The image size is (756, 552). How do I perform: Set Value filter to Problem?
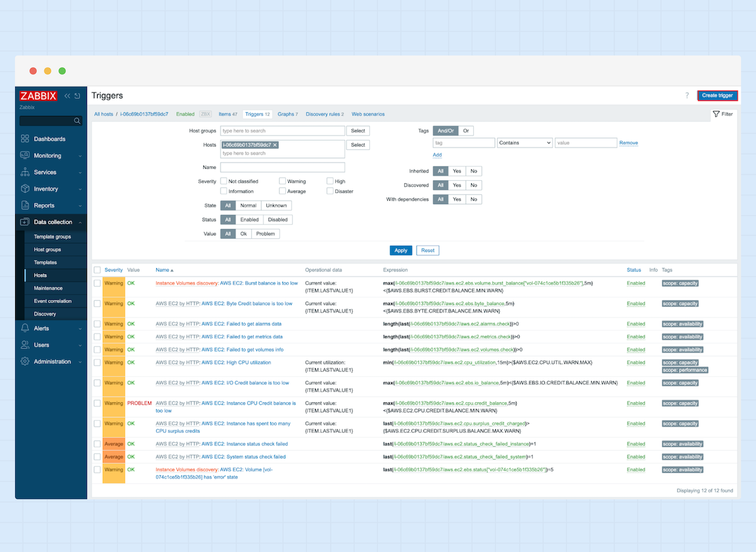pos(266,234)
